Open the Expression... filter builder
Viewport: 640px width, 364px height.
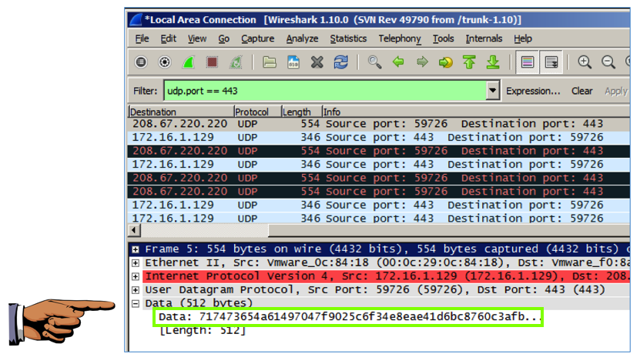[x=533, y=91]
